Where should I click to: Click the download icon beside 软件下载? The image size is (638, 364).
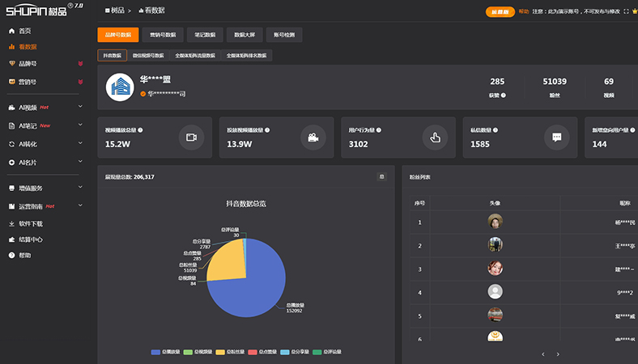click(11, 223)
